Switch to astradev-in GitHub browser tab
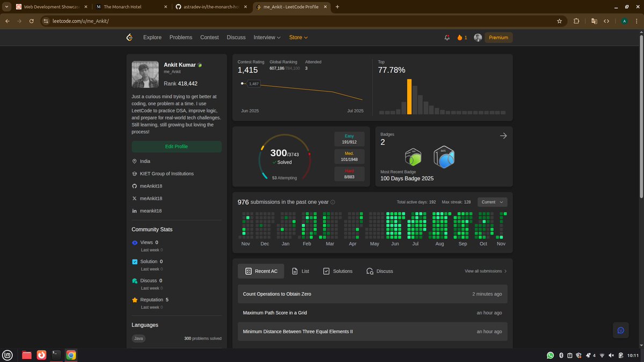The height and width of the screenshot is (362, 644). [x=210, y=7]
